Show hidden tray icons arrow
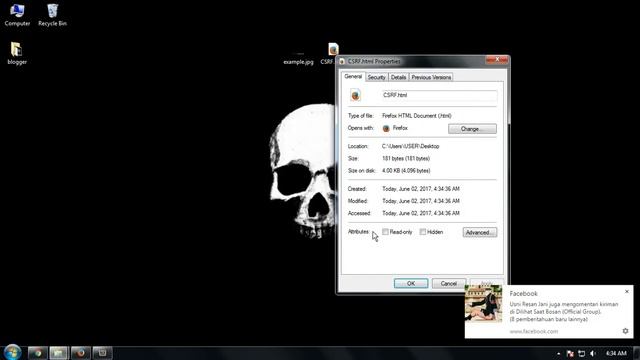The image size is (640, 360). coord(558,353)
